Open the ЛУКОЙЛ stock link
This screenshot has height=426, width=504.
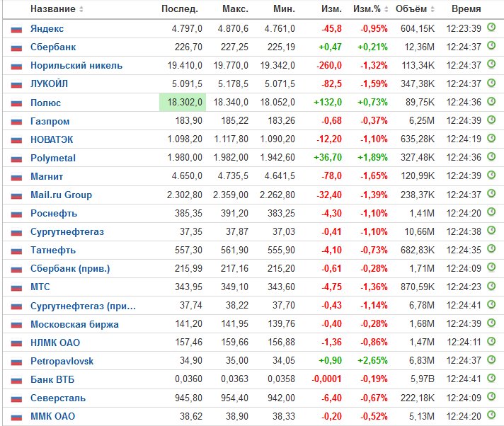49,84
